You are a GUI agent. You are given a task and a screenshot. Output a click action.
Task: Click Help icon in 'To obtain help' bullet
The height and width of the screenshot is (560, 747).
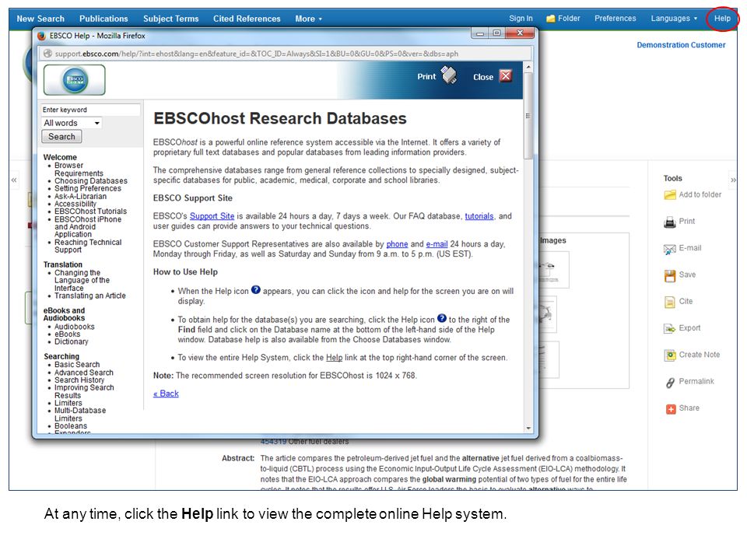click(x=442, y=318)
